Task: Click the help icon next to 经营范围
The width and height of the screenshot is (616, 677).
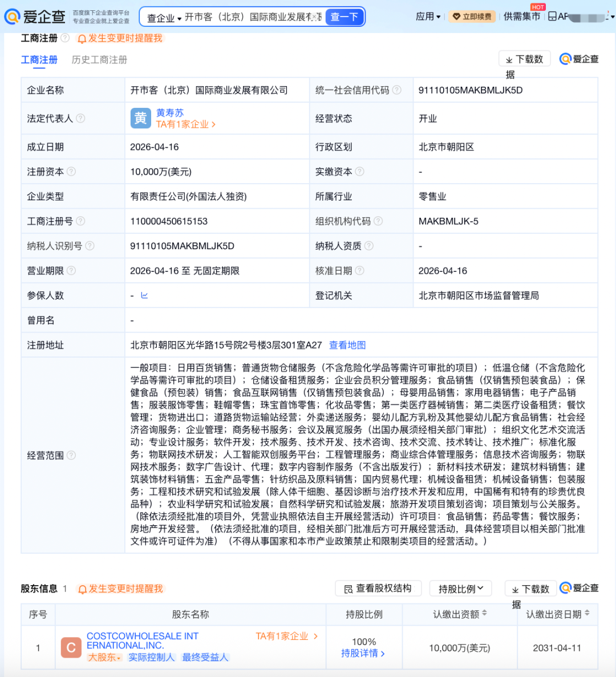Action: tap(71, 455)
